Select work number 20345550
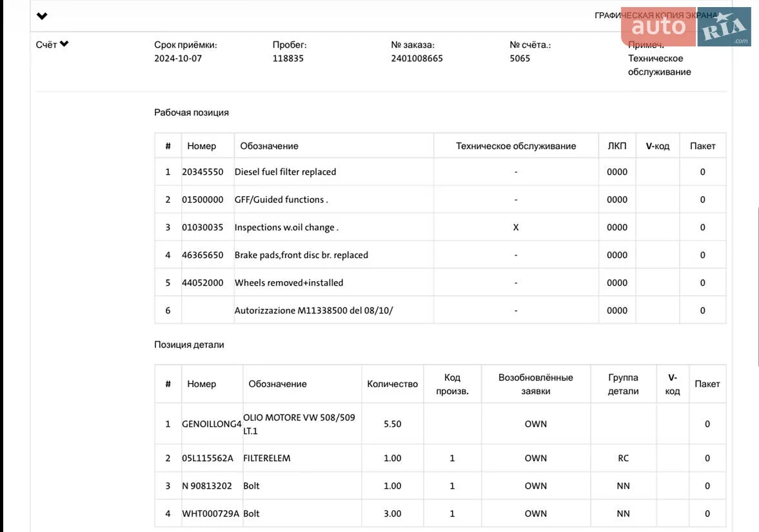This screenshot has width=759, height=532. click(203, 172)
